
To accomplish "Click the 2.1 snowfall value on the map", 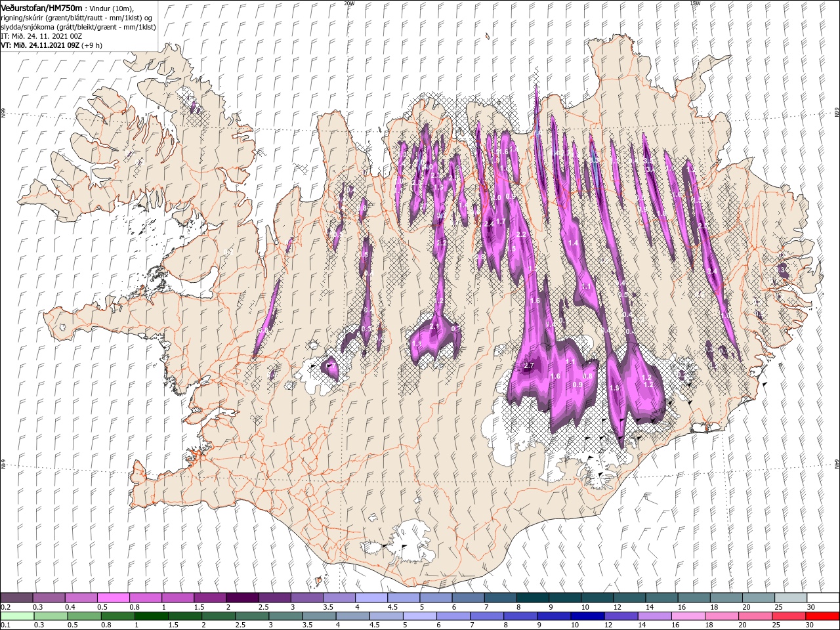I will (434, 327).
